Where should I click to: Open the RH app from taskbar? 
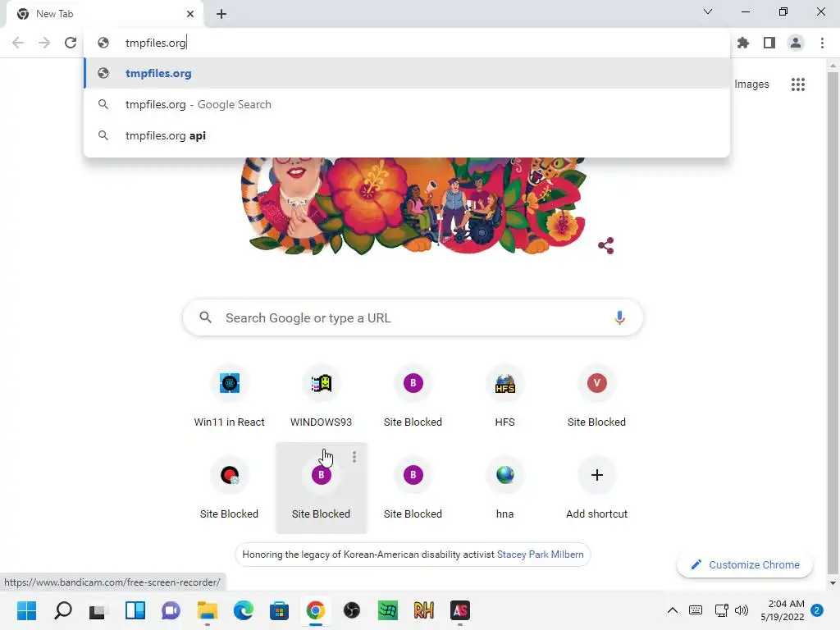click(x=424, y=610)
